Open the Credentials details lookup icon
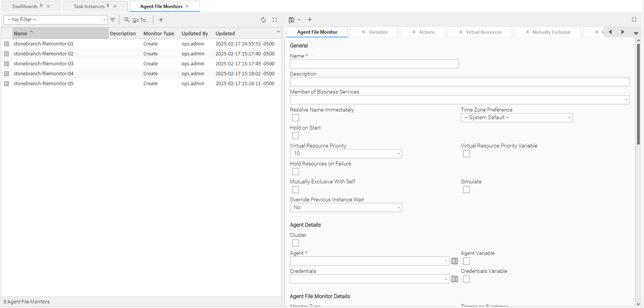Viewport: 644px width, 308px height. pos(454,279)
